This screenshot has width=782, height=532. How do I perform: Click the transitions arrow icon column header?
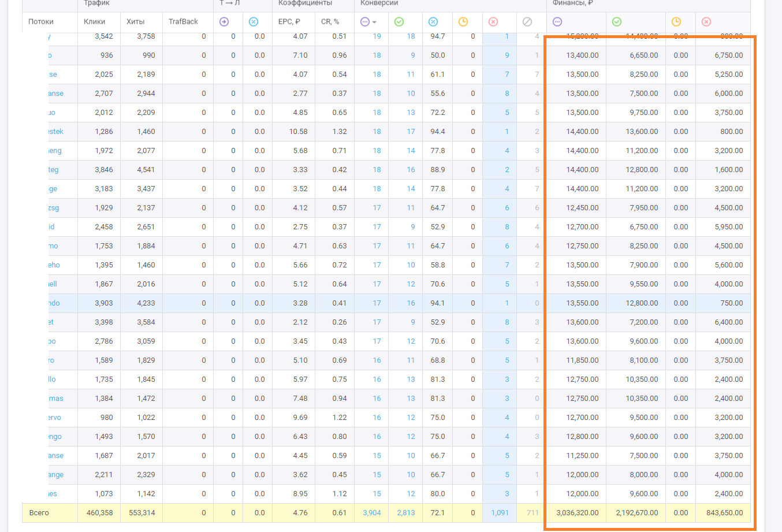click(224, 22)
